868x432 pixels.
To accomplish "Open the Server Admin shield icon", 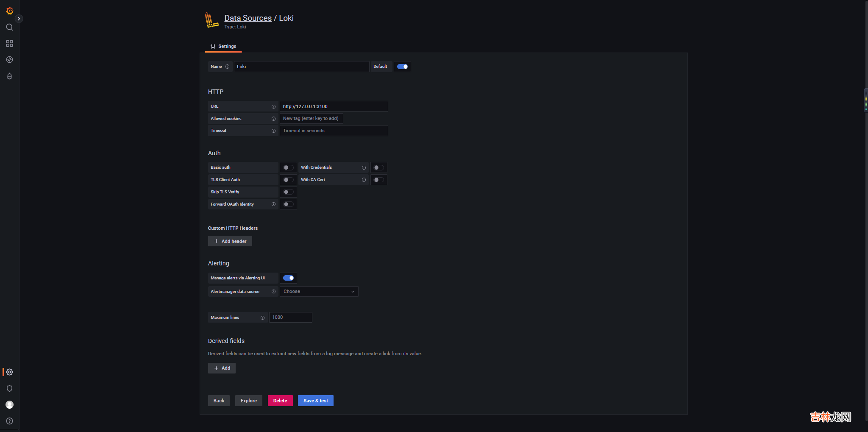I will click(9, 389).
